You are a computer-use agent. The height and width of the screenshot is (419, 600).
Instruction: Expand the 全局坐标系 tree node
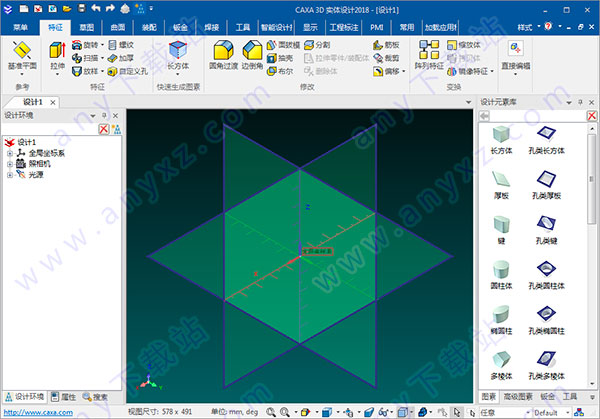point(10,153)
